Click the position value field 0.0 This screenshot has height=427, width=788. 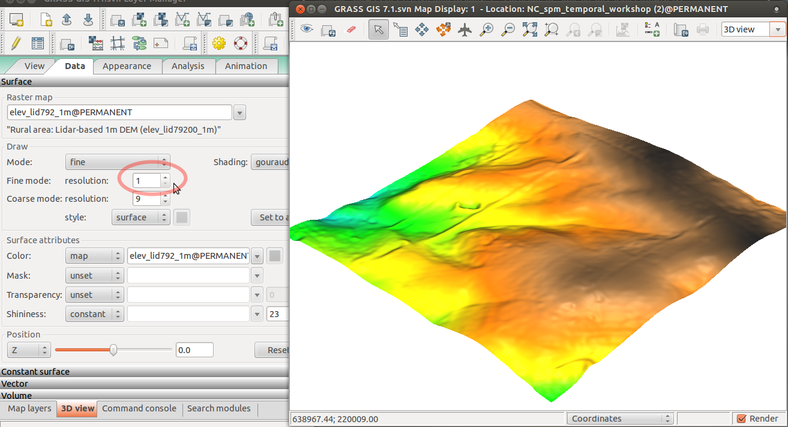[194, 350]
